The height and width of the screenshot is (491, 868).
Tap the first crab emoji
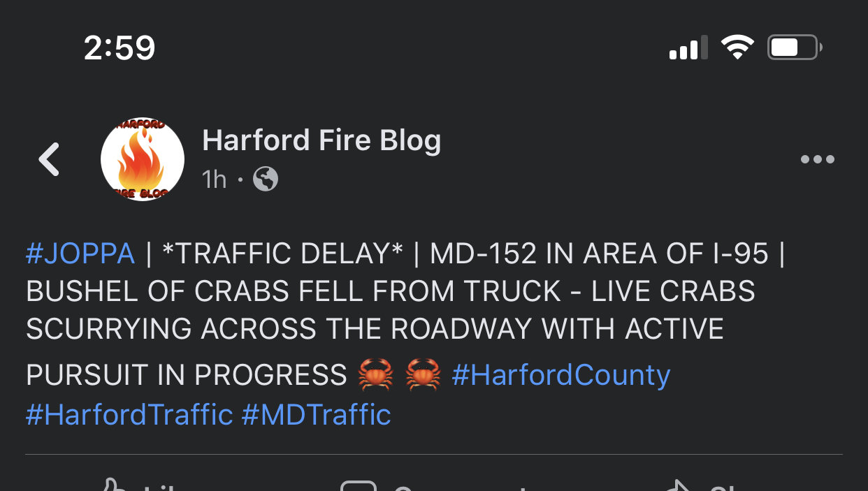(376, 375)
